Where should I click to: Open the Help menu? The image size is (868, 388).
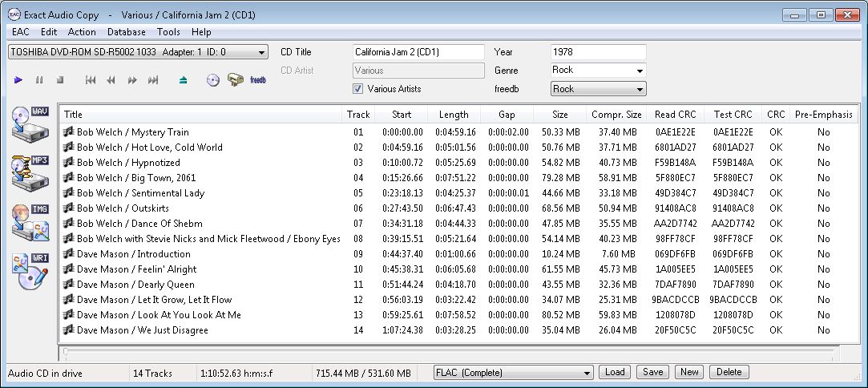(x=201, y=32)
